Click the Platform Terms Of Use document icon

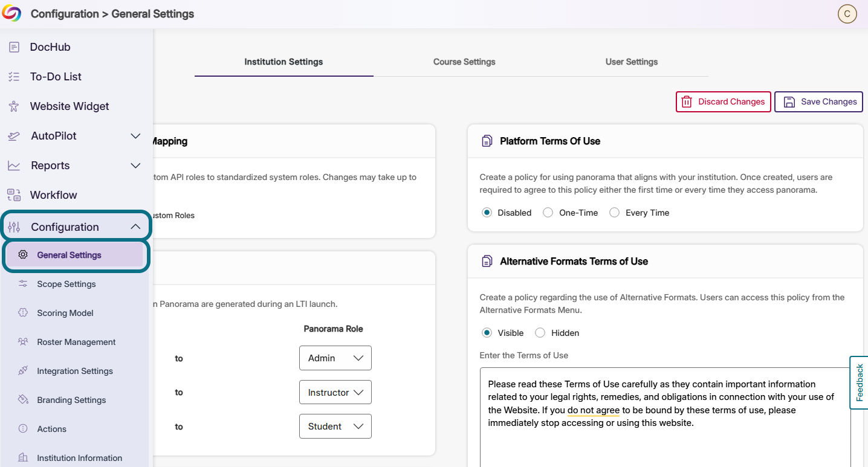[x=487, y=141]
